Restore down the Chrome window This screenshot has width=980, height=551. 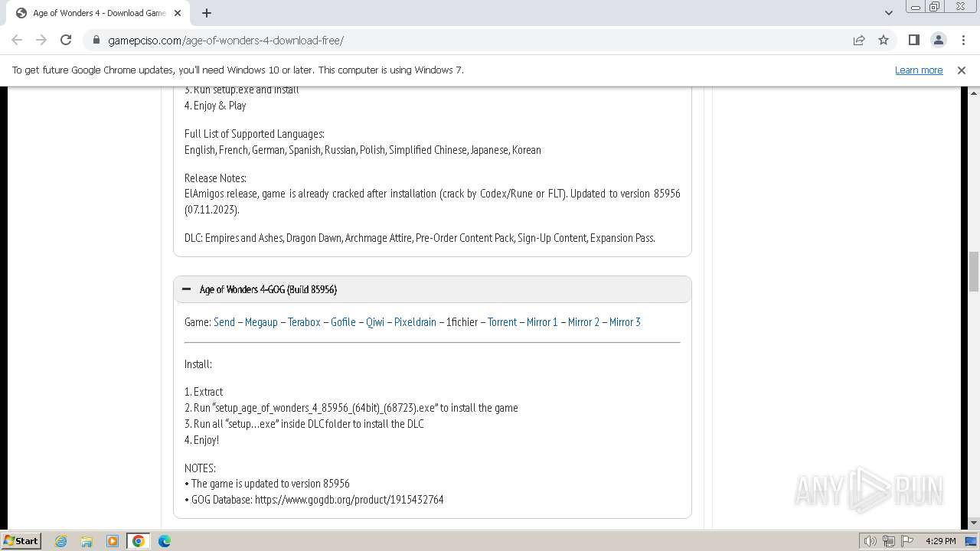pyautogui.click(x=935, y=7)
